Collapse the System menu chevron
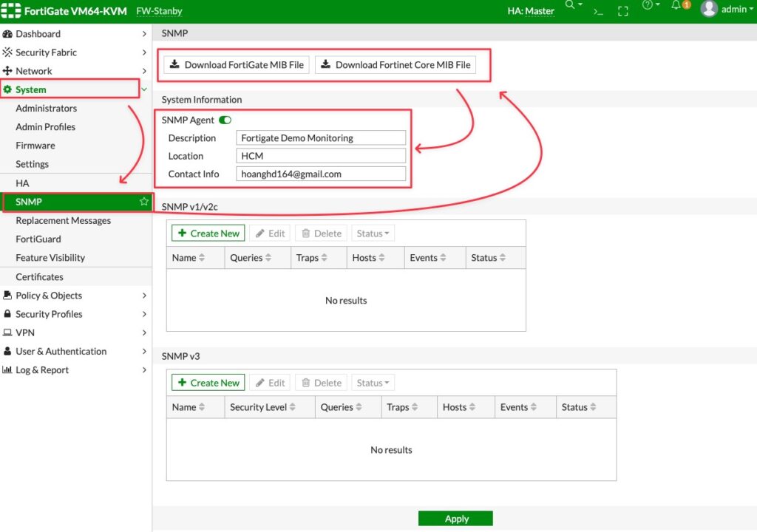 [x=144, y=89]
